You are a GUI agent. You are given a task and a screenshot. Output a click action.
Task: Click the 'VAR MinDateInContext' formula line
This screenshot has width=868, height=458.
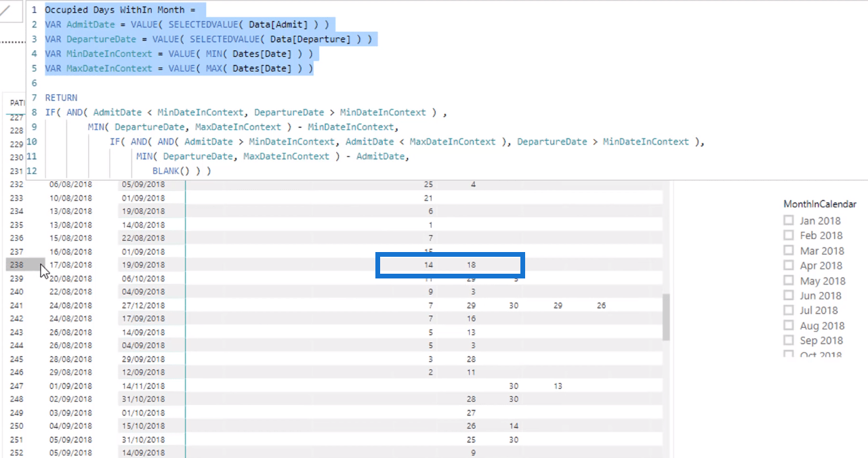pos(179,54)
